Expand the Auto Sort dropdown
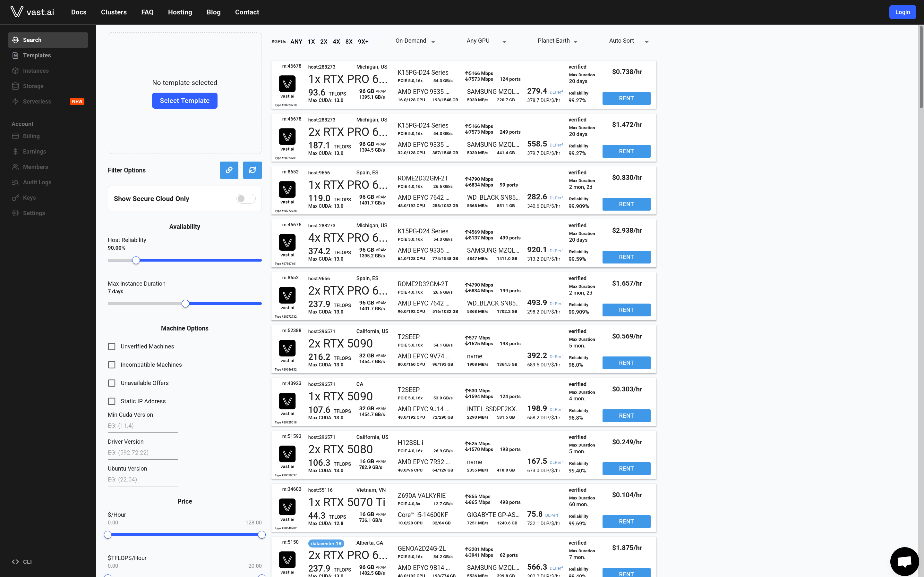 click(629, 41)
